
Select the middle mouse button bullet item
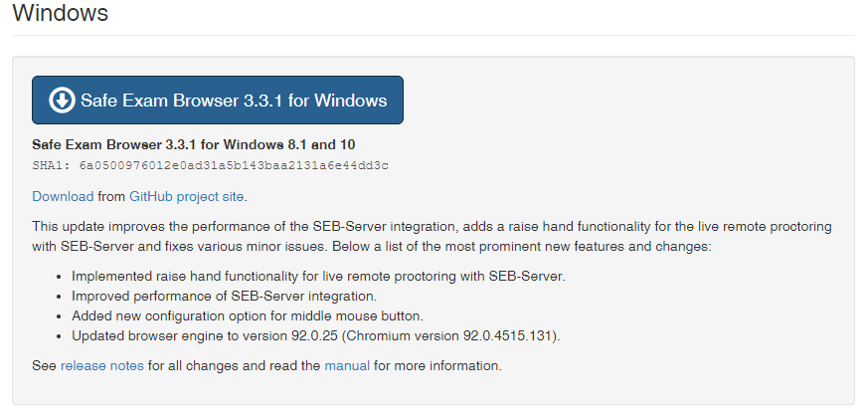coord(248,316)
